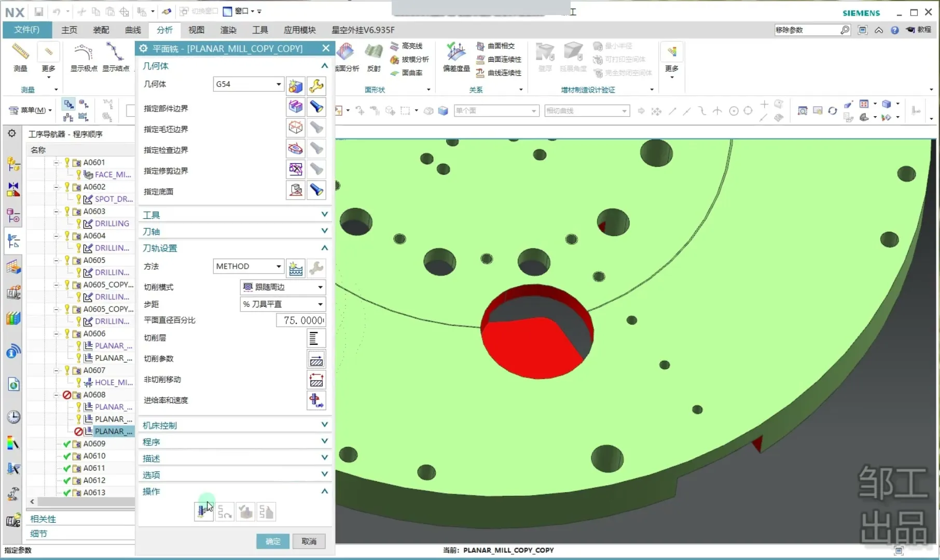Click the 指定底面 floor selection icon

tap(295, 190)
